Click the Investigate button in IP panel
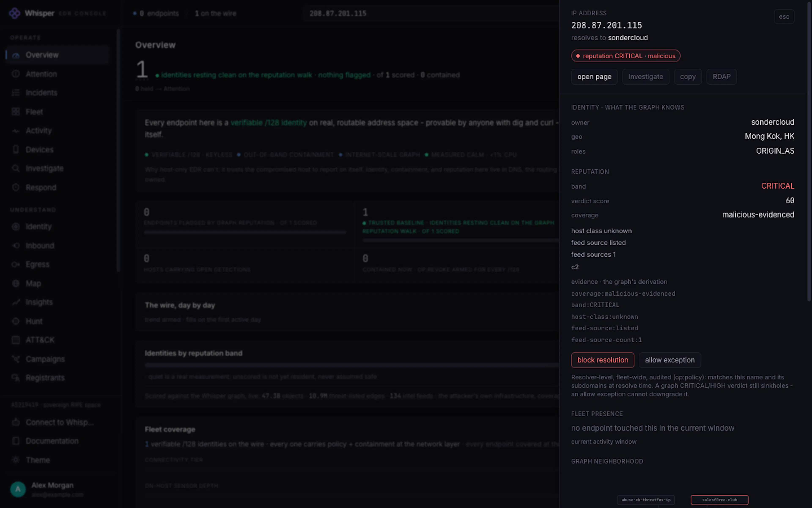This screenshot has height=508, width=812. tap(646, 77)
